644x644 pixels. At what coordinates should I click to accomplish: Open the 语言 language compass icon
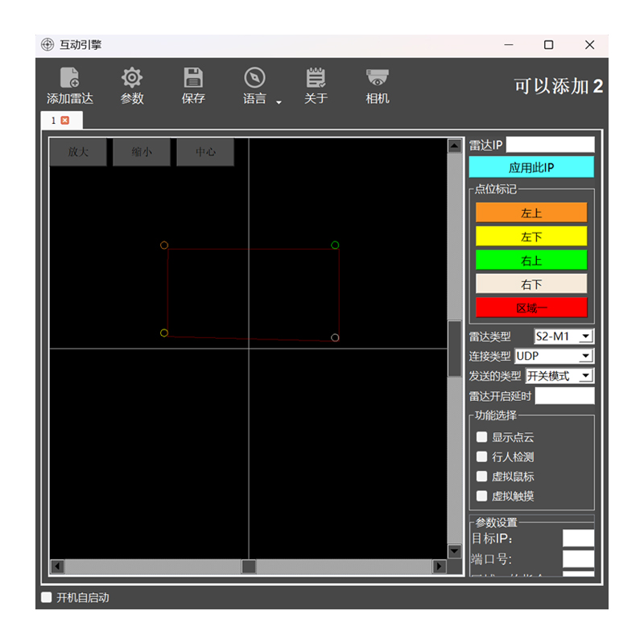point(254,78)
